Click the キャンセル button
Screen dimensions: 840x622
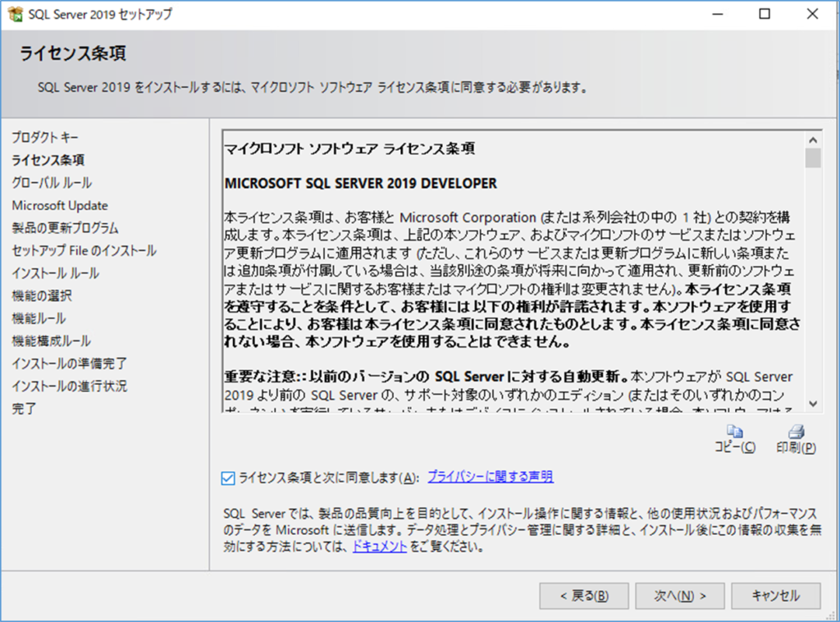click(x=776, y=596)
